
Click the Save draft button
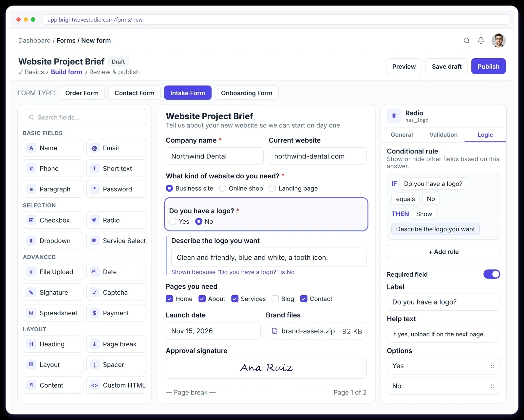(x=447, y=66)
